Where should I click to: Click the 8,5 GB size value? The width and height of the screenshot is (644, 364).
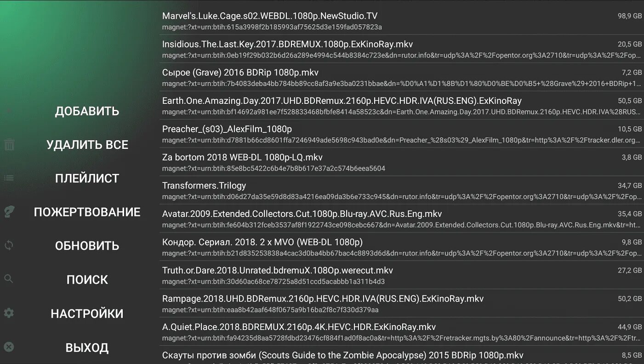[x=632, y=355]
